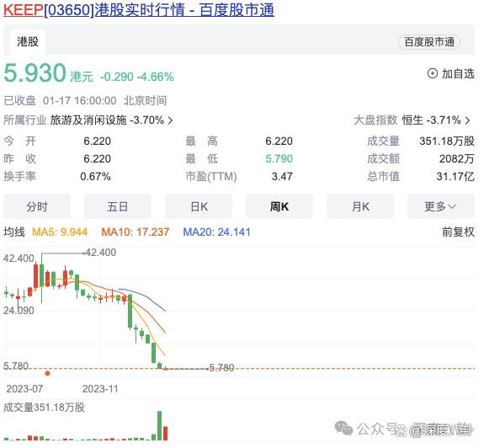Open the 前复权 adjustment selector
This screenshot has height=448, width=484.
point(458,232)
